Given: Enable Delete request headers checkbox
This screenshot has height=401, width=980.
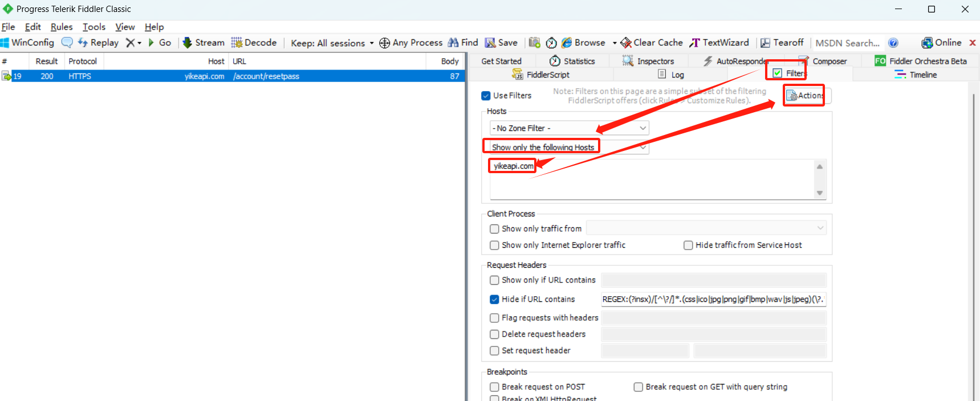Looking at the screenshot, I should tap(494, 334).
